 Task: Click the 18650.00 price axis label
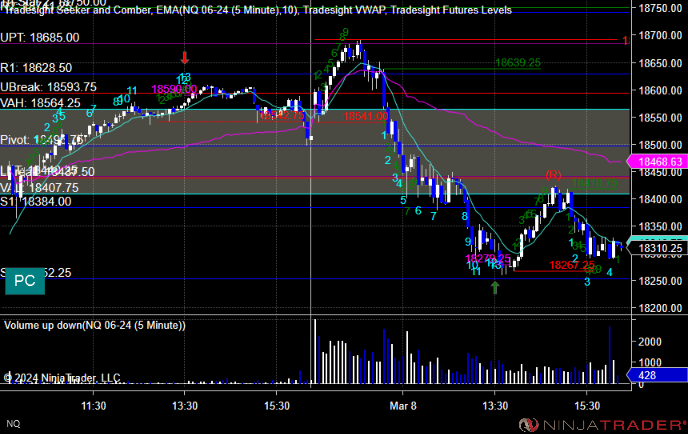tap(660, 63)
